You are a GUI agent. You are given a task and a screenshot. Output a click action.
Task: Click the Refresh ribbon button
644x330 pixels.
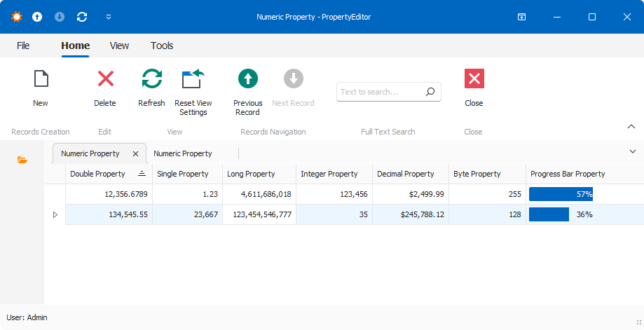pyautogui.click(x=151, y=88)
